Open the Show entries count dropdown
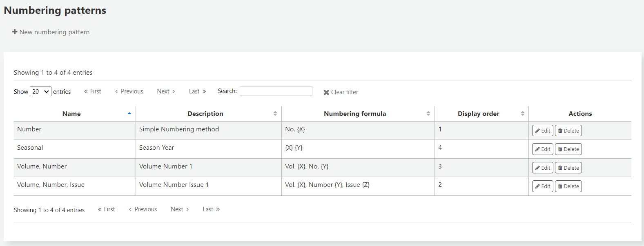Screen dimensions: 644x246 [x=40, y=92]
